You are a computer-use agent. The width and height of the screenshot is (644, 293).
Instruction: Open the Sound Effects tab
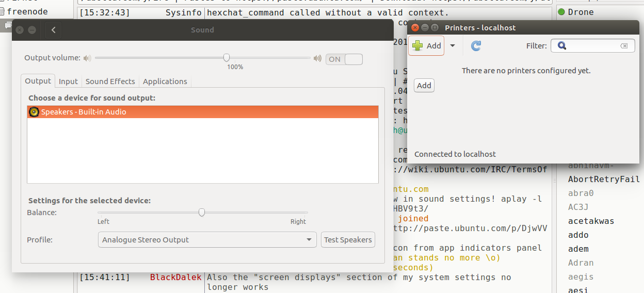(110, 82)
